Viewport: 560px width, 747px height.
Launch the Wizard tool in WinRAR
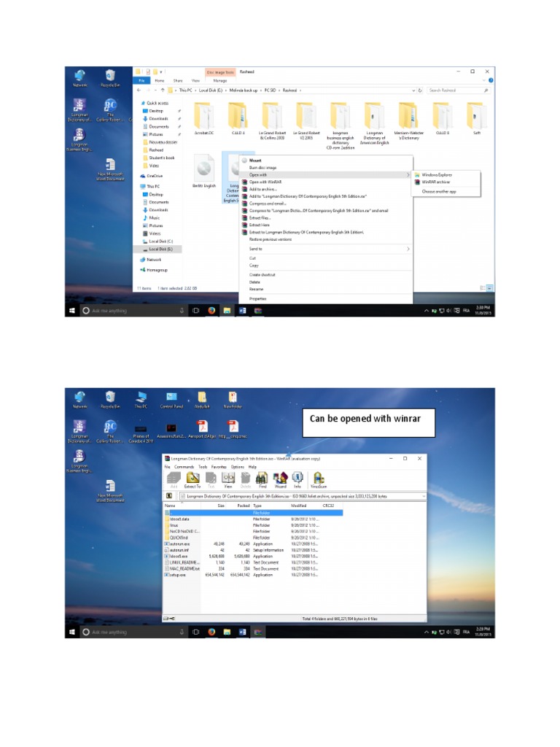pos(281,480)
